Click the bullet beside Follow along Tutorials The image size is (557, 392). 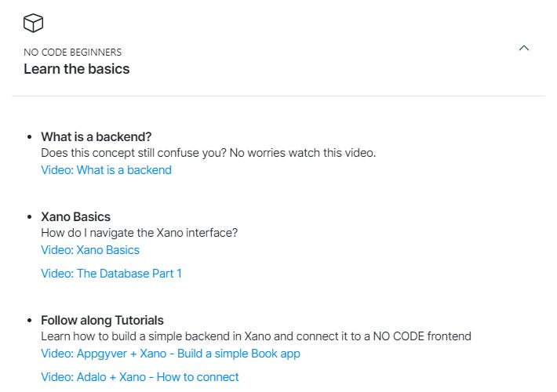(30, 321)
